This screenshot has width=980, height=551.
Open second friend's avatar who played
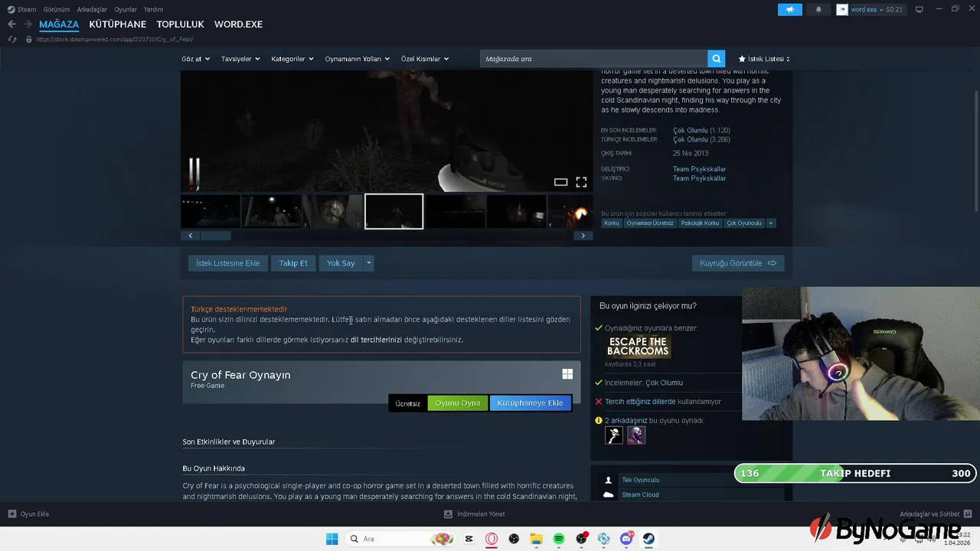click(x=636, y=435)
